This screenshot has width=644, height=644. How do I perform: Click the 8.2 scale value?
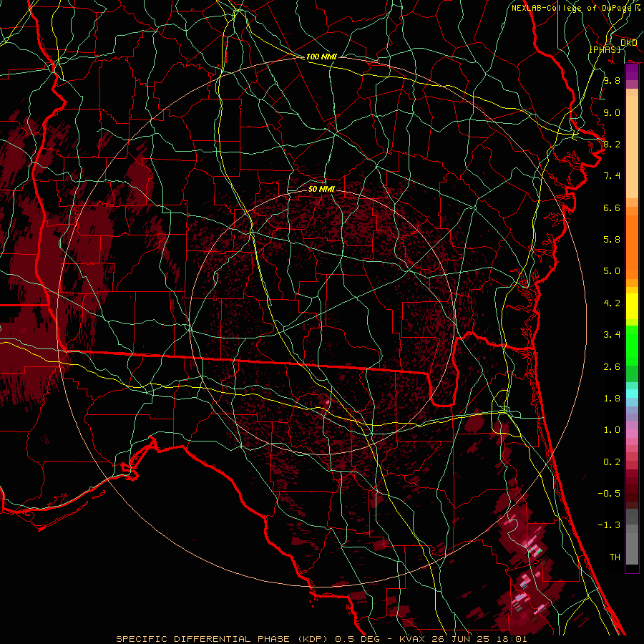[x=612, y=144]
